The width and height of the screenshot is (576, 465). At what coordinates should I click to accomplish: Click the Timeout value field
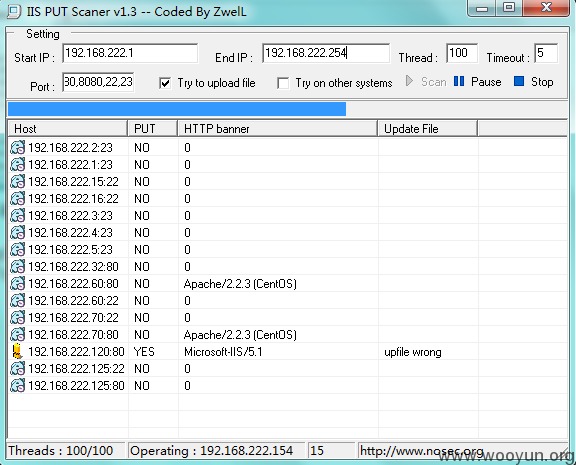pyautogui.click(x=546, y=53)
